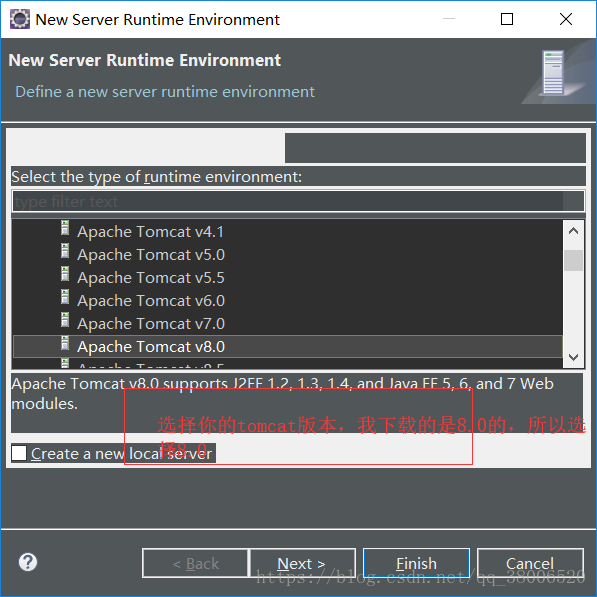597x597 pixels.
Task: Click Finish to create the runtime
Action: [x=416, y=563]
